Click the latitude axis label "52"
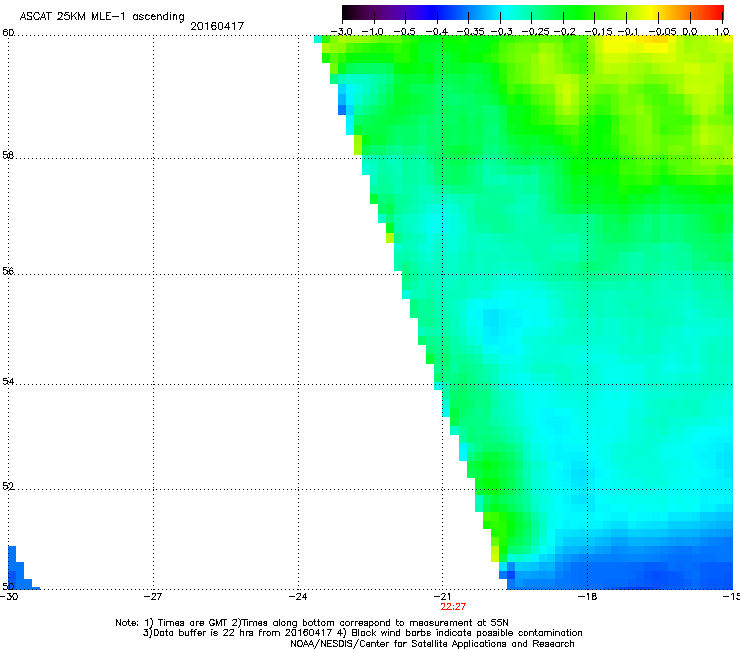Image resolution: width=740 pixels, height=650 pixels. click(x=8, y=486)
